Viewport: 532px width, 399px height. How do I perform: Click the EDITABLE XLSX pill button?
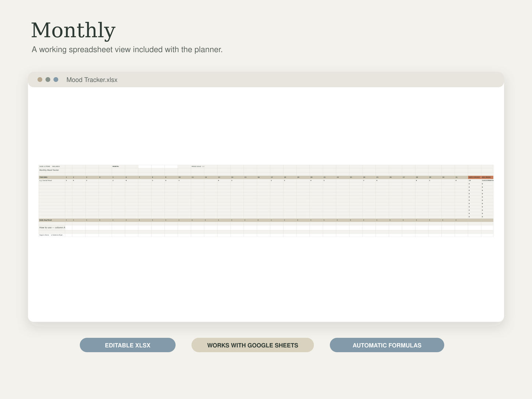coord(128,345)
